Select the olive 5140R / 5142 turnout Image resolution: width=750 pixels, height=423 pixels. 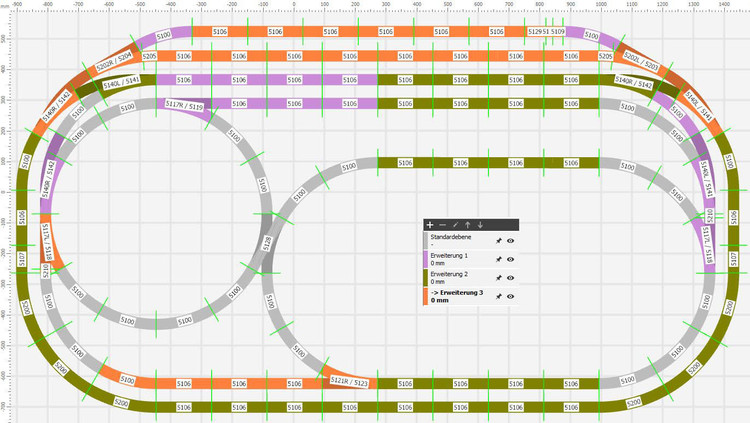coord(633,82)
